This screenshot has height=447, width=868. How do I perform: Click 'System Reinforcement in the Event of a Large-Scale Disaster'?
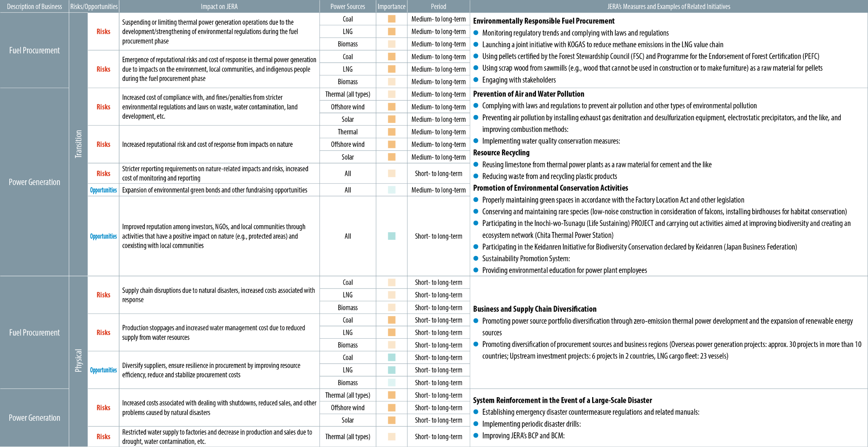click(x=562, y=400)
